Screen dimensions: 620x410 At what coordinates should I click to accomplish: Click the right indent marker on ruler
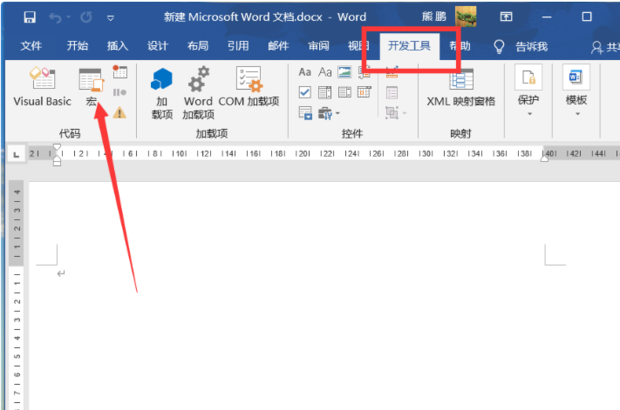click(544, 159)
